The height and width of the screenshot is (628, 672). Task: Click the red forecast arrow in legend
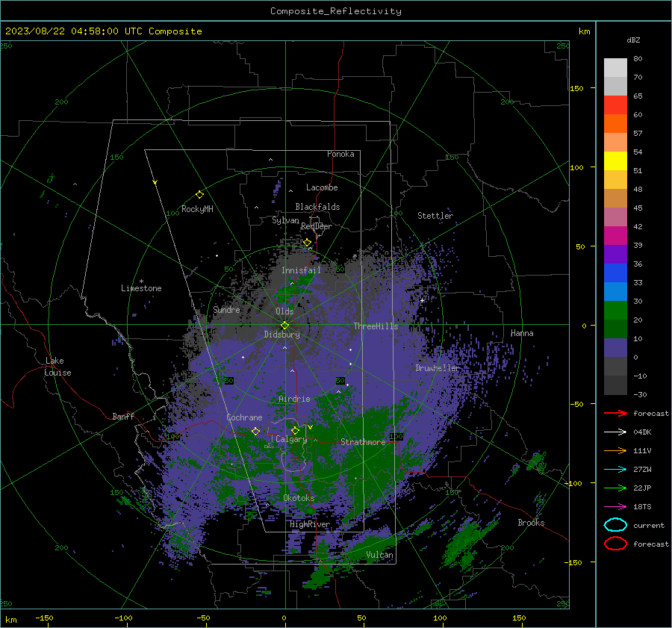pyautogui.click(x=615, y=413)
